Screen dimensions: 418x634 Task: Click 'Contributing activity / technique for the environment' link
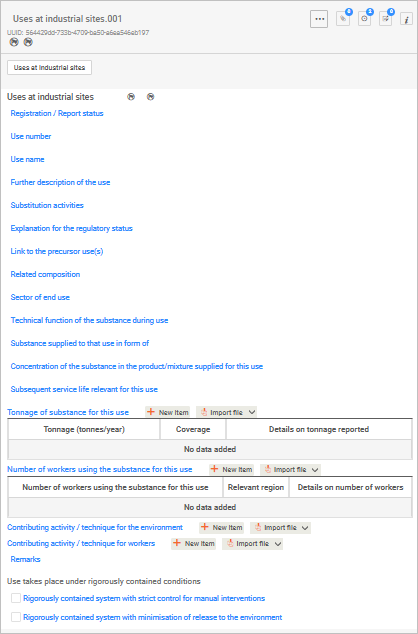[x=95, y=528]
